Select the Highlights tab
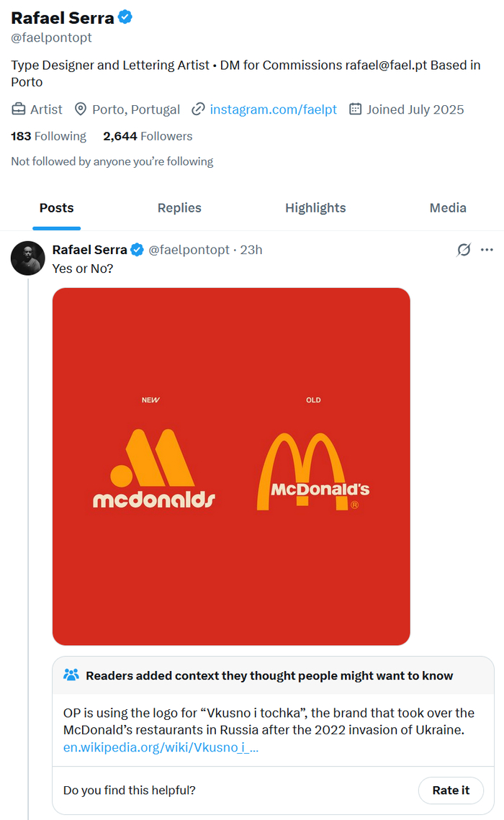This screenshot has width=504, height=820. pyautogui.click(x=315, y=208)
